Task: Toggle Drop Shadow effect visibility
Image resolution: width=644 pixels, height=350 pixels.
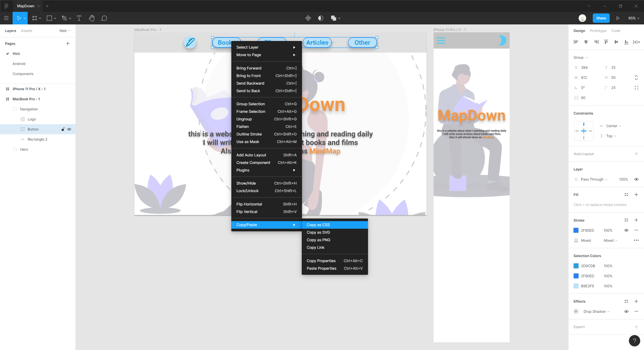Action: [x=626, y=311]
